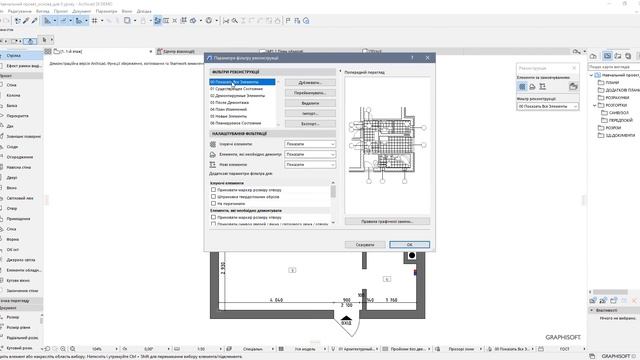Screen dimensions: 640x360
Task: Click existing-elements icon in Renovation palette
Action: click(522, 87)
